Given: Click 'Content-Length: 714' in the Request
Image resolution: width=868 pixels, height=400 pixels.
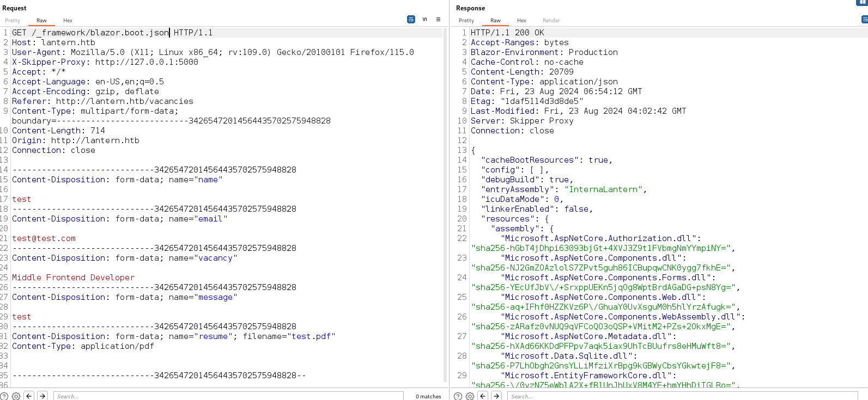Looking at the screenshot, I should tap(58, 131).
